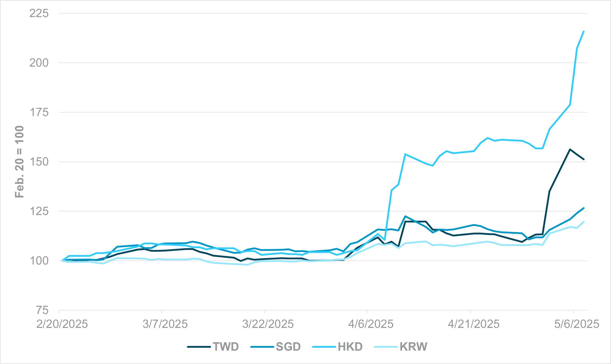Click the dark TWD legend line swatch
Viewport: 611px width, 364px height.
(x=199, y=347)
